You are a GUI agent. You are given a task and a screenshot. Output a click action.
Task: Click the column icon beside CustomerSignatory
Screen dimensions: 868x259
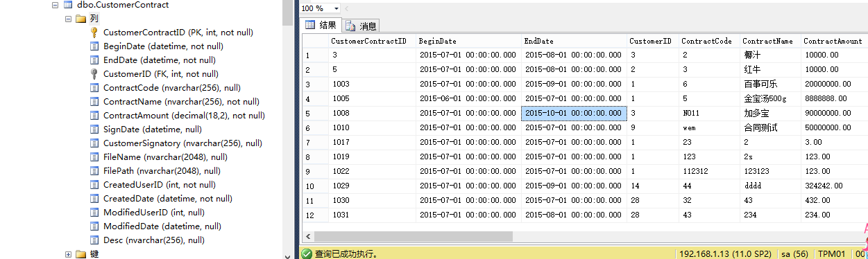tap(94, 143)
